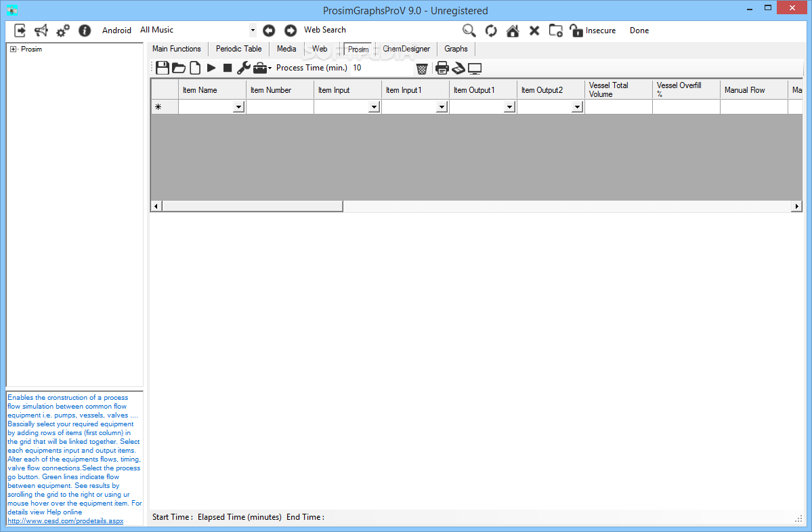Click the Manual Flow empty cell
Screen dimensions: 812x532
point(754,107)
